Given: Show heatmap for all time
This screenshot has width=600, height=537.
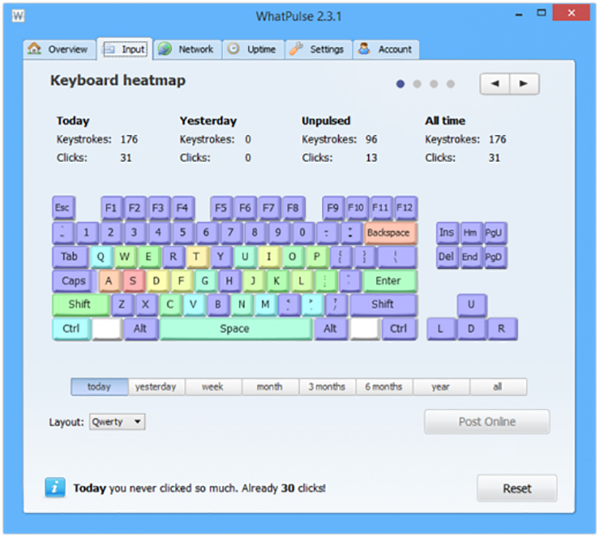Looking at the screenshot, I should click(498, 387).
